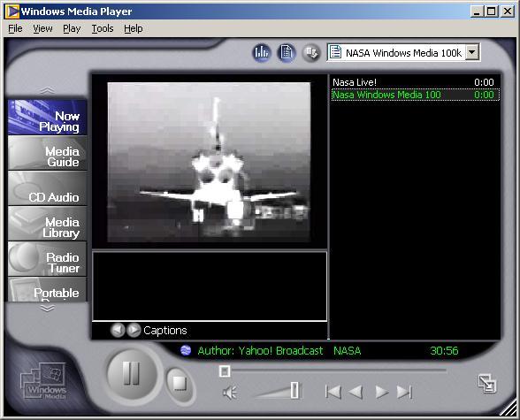Viewport: 520px width, 420px height.
Task: Switch to compact mode icon
Action: (487, 384)
